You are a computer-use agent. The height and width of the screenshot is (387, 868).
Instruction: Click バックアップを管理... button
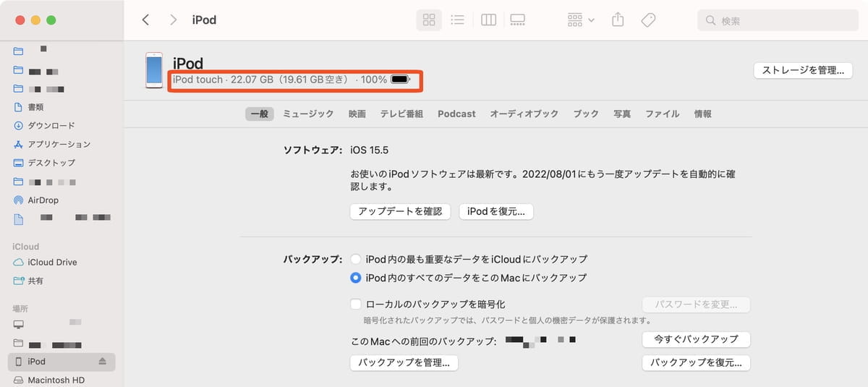[404, 362]
